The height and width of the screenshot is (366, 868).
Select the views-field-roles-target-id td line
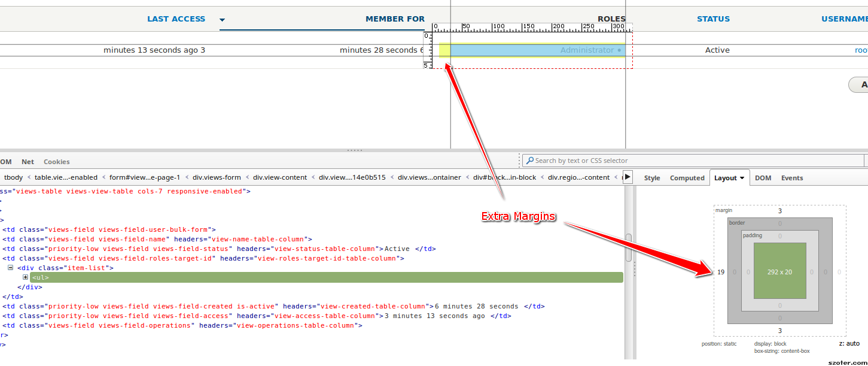click(x=203, y=258)
